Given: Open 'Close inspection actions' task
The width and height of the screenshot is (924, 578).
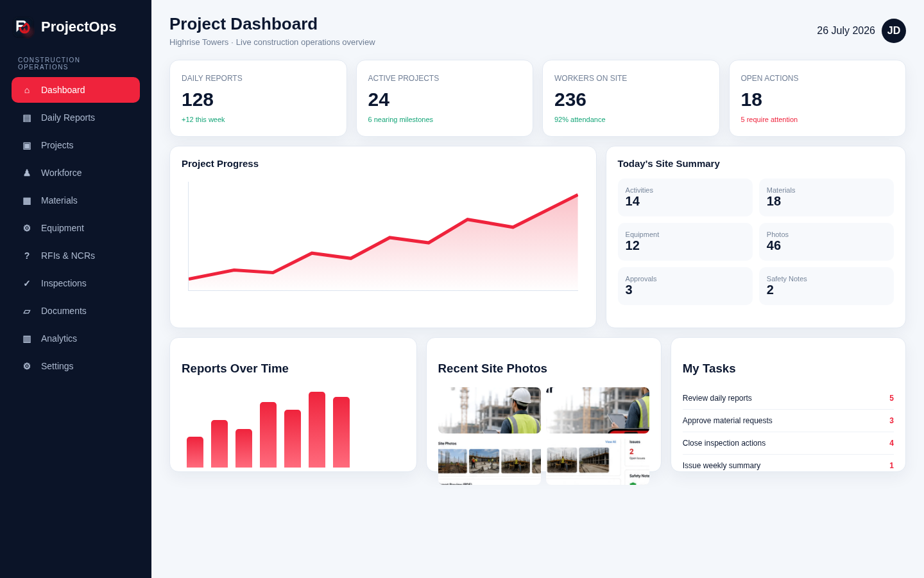Looking at the screenshot, I should click(788, 443).
